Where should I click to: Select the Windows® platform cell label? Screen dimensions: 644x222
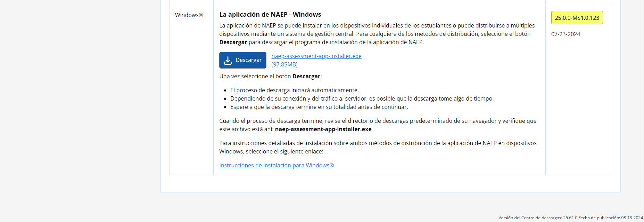coord(189,15)
